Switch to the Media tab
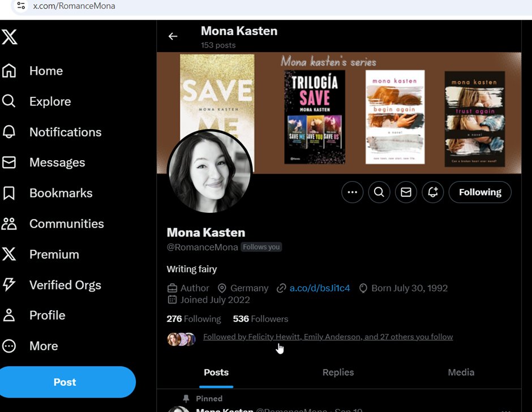The image size is (532, 412). coord(461,372)
